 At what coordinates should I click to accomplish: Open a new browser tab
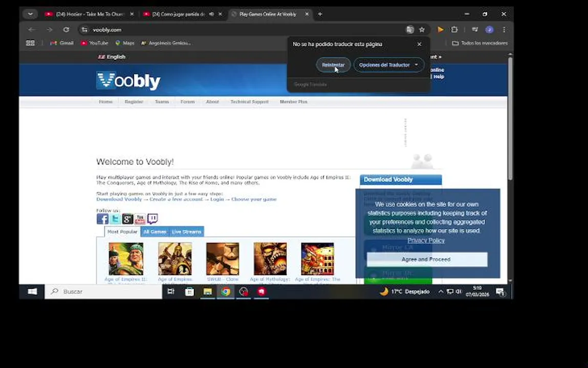pos(320,14)
